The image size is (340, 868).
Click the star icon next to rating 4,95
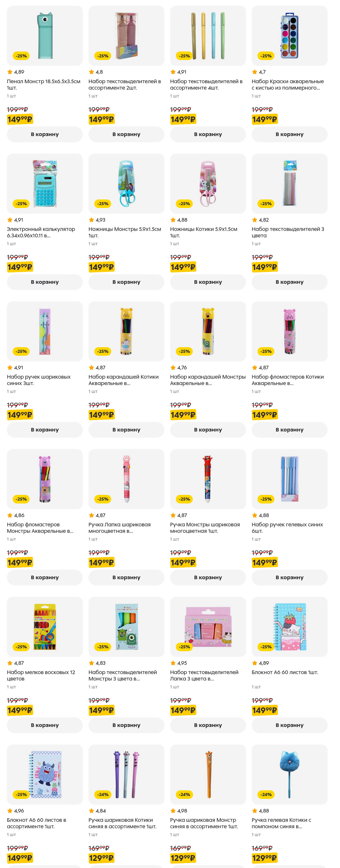pyautogui.click(x=173, y=663)
